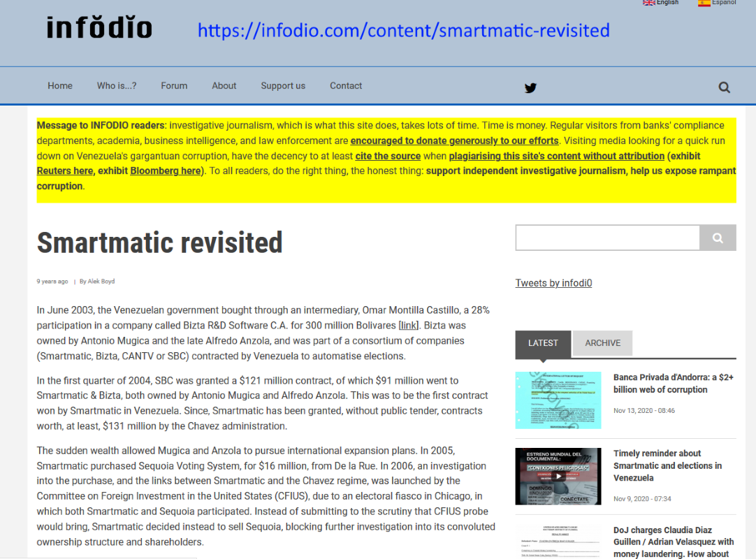Open the About page
The width and height of the screenshot is (756, 559).
[224, 86]
